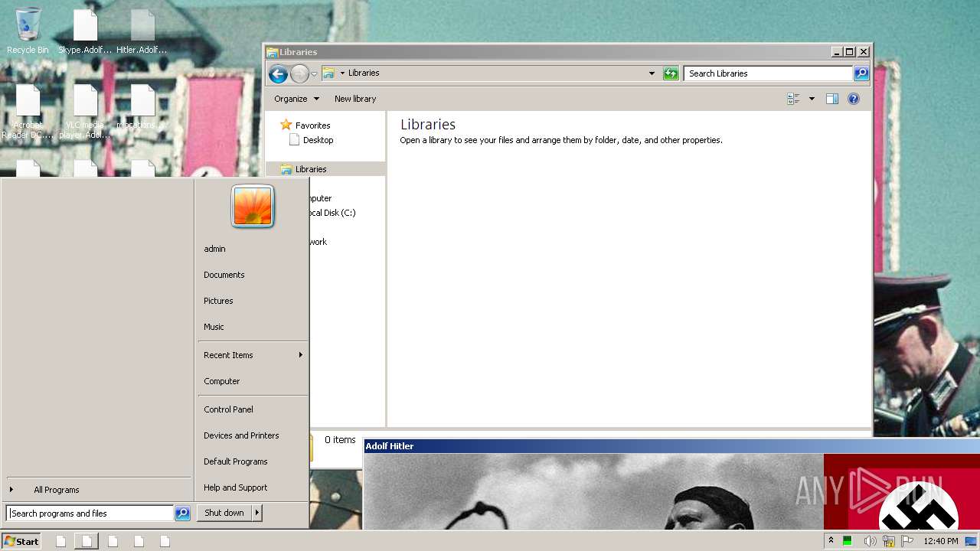Open Music from the Start menu
Image resolution: width=980 pixels, height=551 pixels.
[214, 327]
